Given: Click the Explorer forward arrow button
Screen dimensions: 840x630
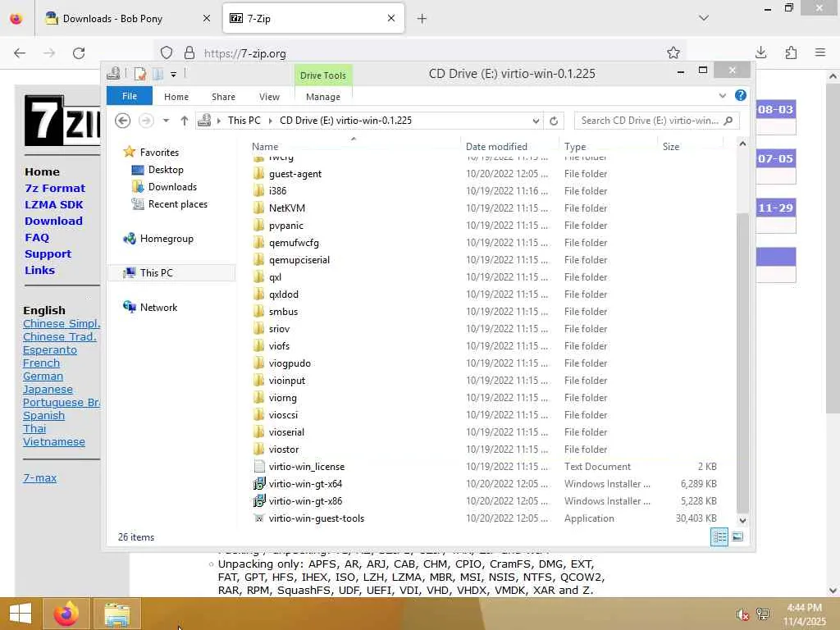Looking at the screenshot, I should [146, 121].
